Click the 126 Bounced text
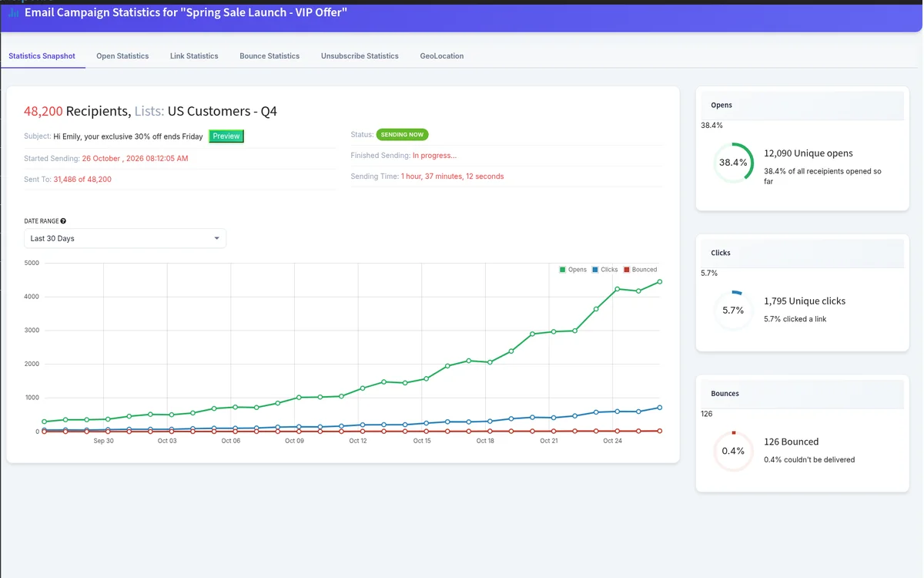The height and width of the screenshot is (578, 924). tap(791, 442)
